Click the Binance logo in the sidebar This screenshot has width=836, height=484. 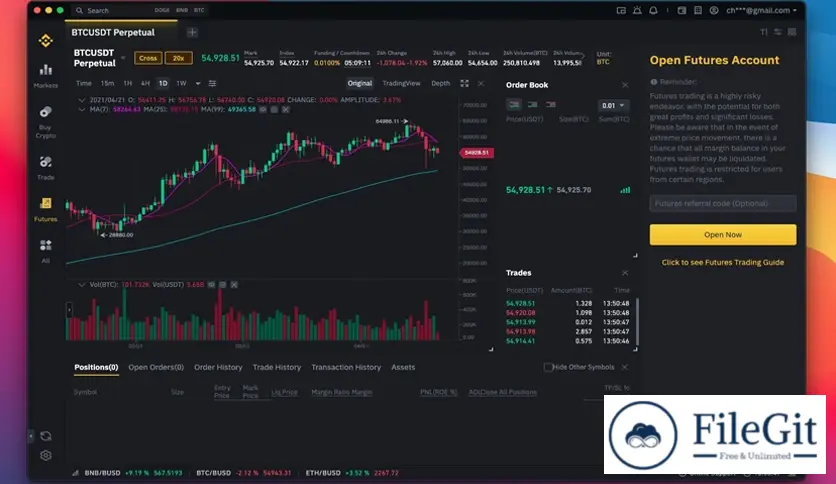[x=46, y=41]
